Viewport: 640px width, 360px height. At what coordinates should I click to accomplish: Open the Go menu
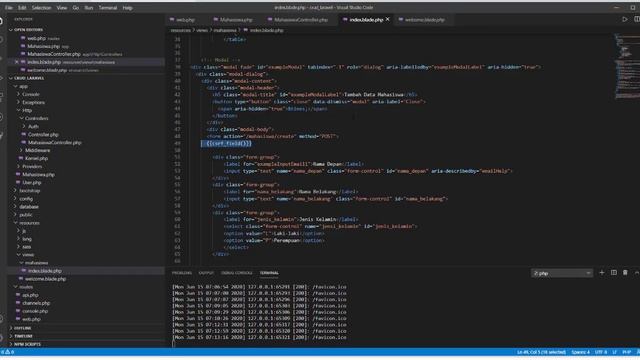point(76,8)
